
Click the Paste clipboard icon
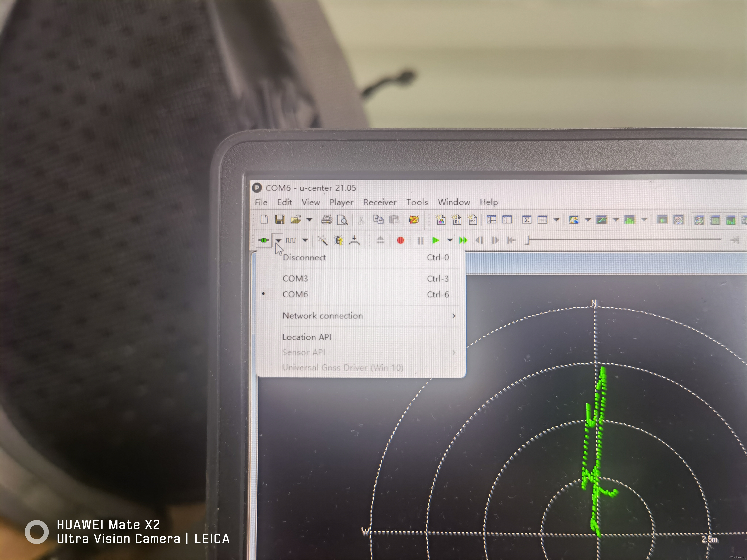pyautogui.click(x=394, y=220)
